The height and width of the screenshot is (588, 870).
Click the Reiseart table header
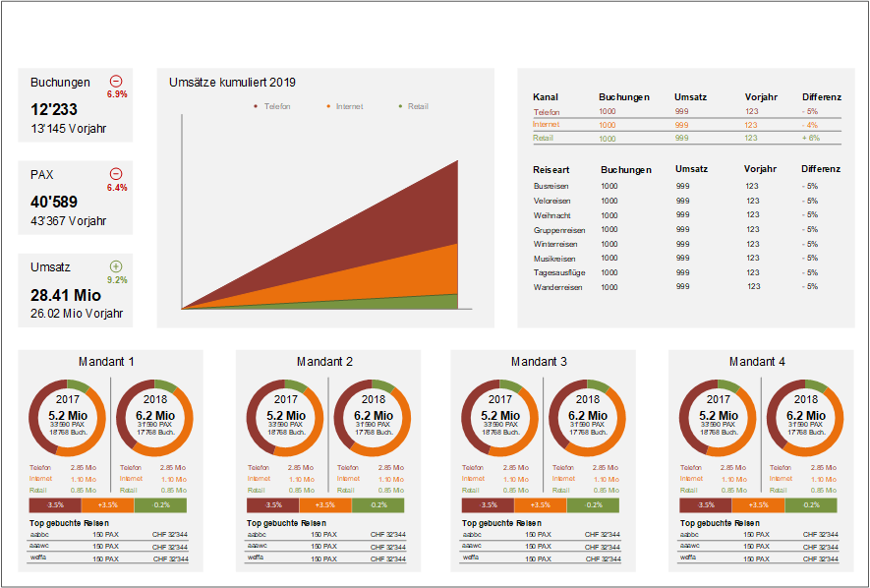[x=551, y=169]
